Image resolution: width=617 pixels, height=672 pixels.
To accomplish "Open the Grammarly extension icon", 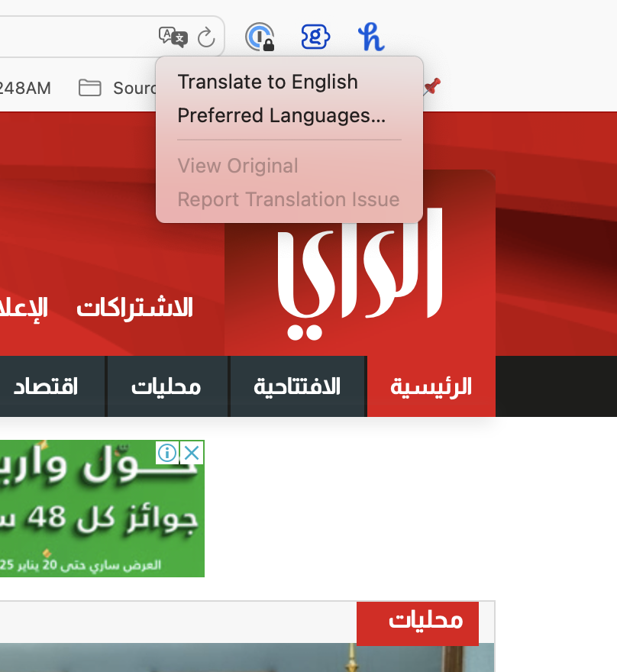I will click(x=315, y=37).
